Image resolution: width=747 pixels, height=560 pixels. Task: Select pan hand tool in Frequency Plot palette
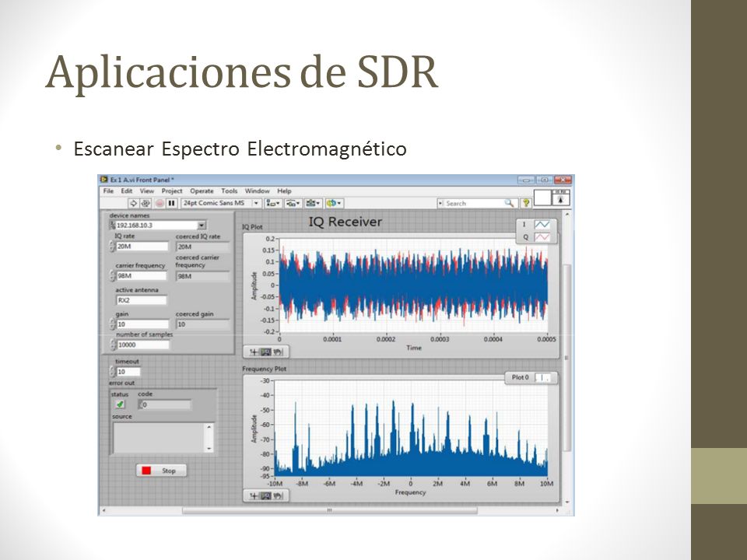coord(278,495)
